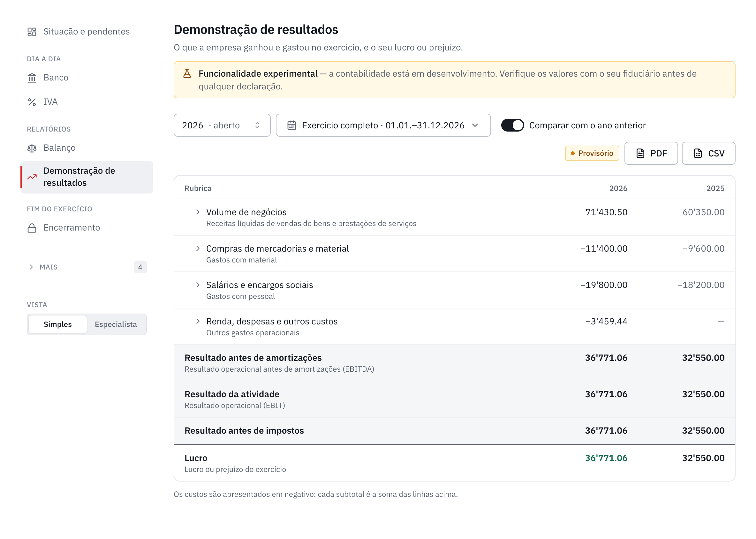Click the spreadsheet icon on the CSV button
Screen dimensions: 756x539
698,153
